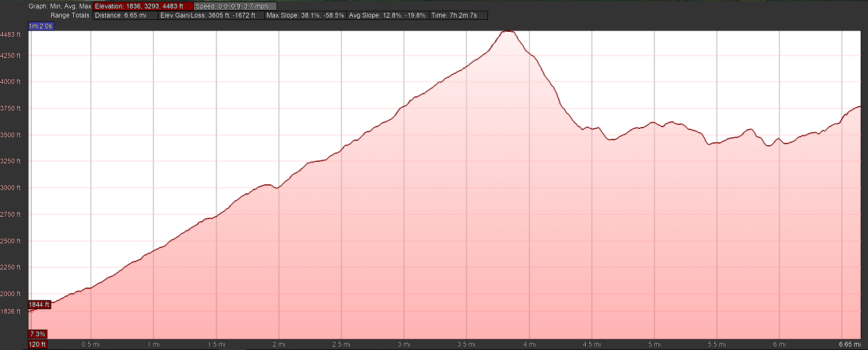Click the 4250 ft axis label

pyautogui.click(x=11, y=56)
